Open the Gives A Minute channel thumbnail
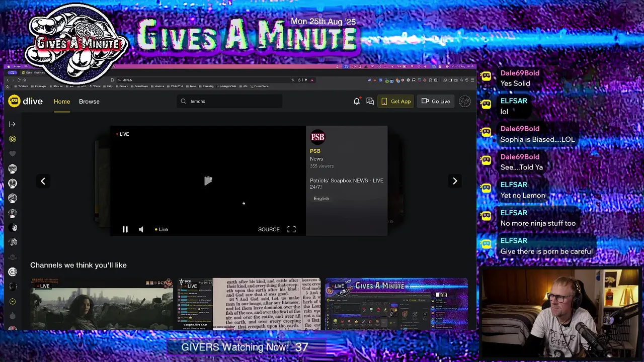The width and height of the screenshot is (644, 362). pyautogui.click(x=396, y=304)
